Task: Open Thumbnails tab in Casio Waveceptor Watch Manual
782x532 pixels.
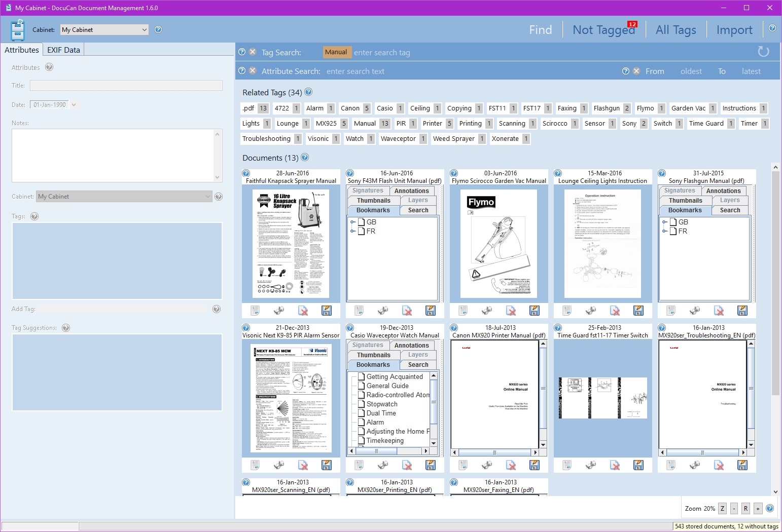Action: tap(374, 355)
